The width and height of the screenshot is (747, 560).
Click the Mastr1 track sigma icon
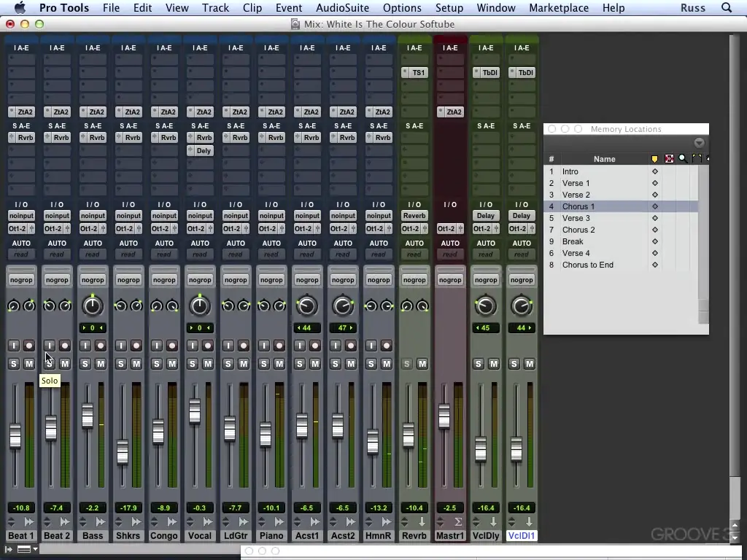(458, 522)
